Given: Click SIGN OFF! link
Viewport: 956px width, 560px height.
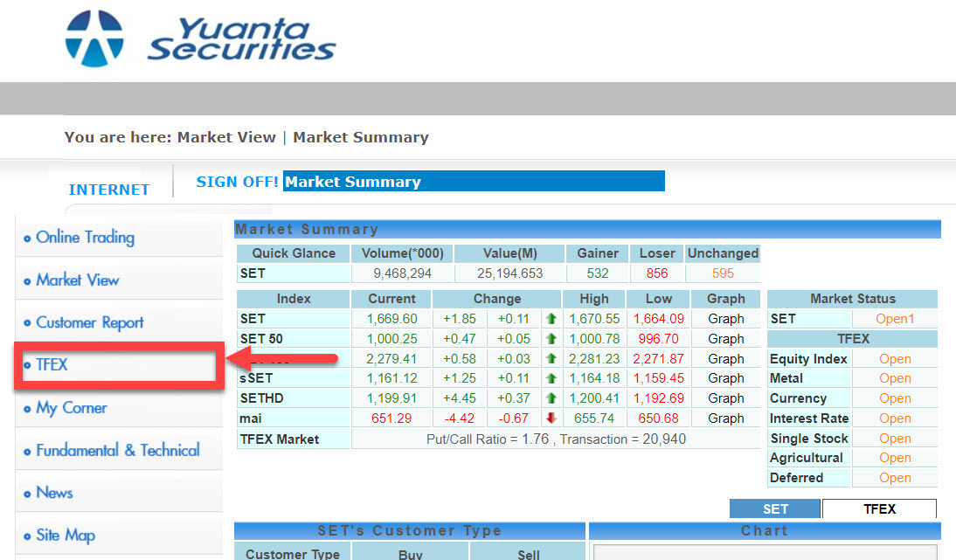Looking at the screenshot, I should 237,182.
